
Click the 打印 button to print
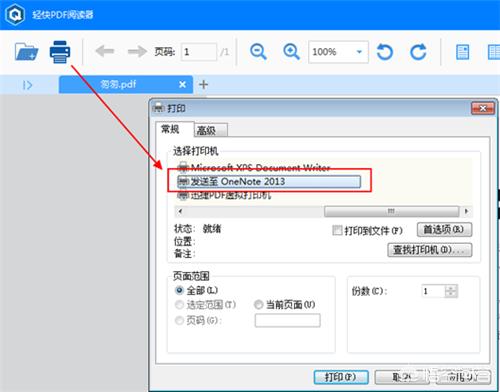(x=341, y=377)
